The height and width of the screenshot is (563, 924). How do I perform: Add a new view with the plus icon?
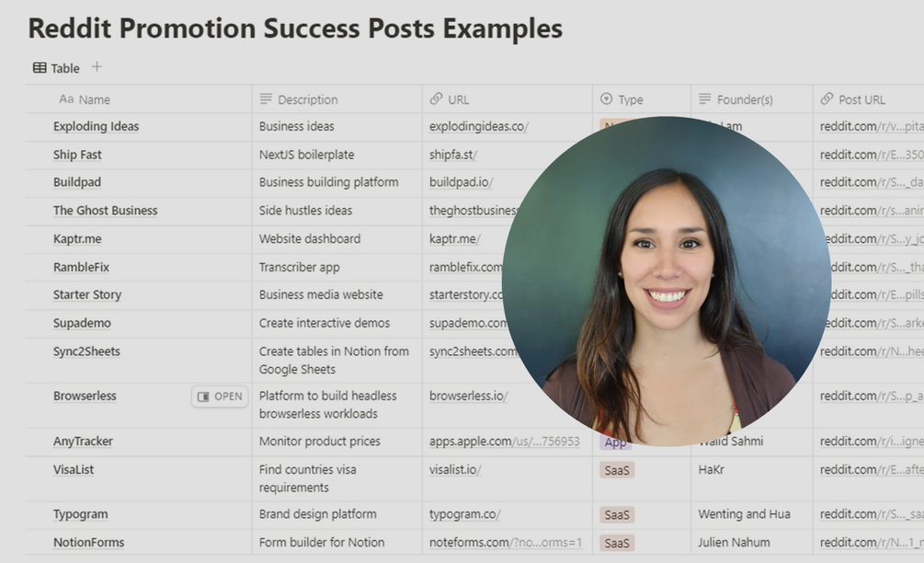[x=97, y=67]
